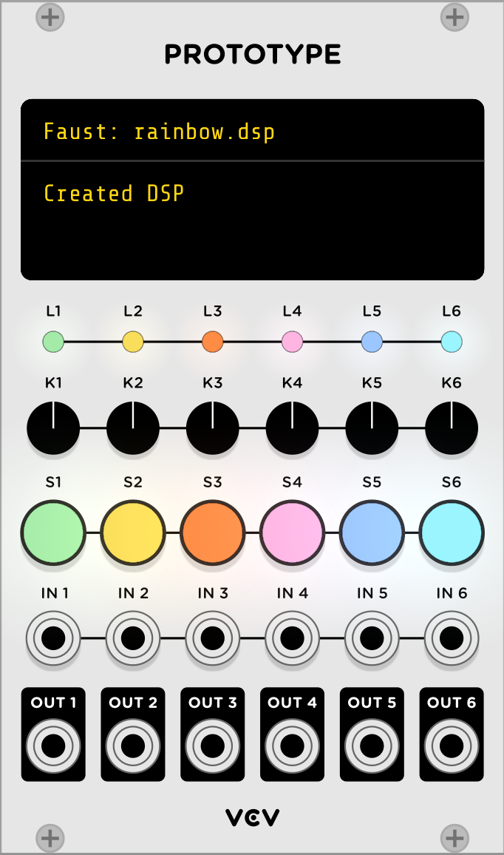
Task: Click the K6 knob
Action: pyautogui.click(x=452, y=428)
